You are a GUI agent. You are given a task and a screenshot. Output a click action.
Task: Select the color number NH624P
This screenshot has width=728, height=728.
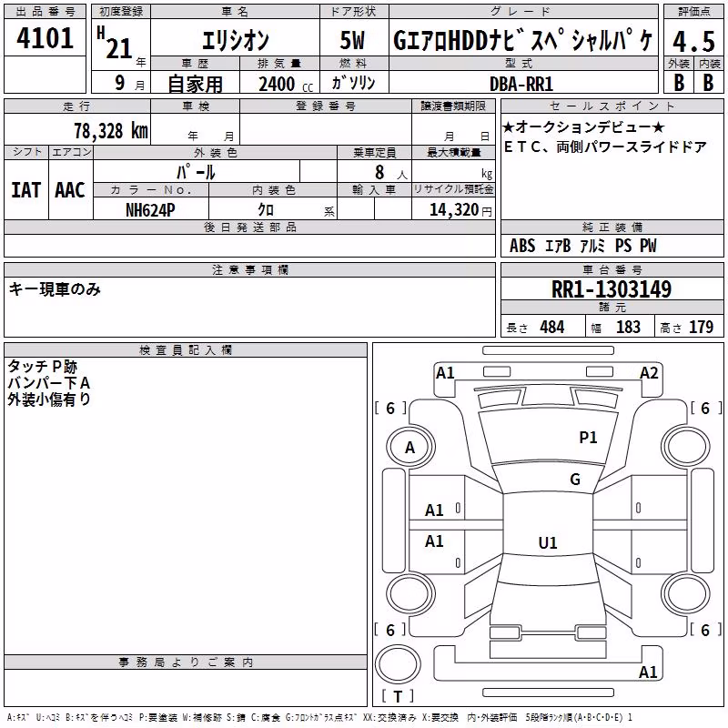pos(150,210)
